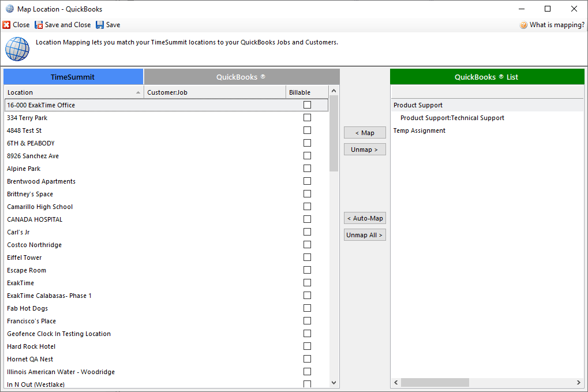The height and width of the screenshot is (392, 588).
Task: Click the globe icon in title bar
Action: [10, 9]
